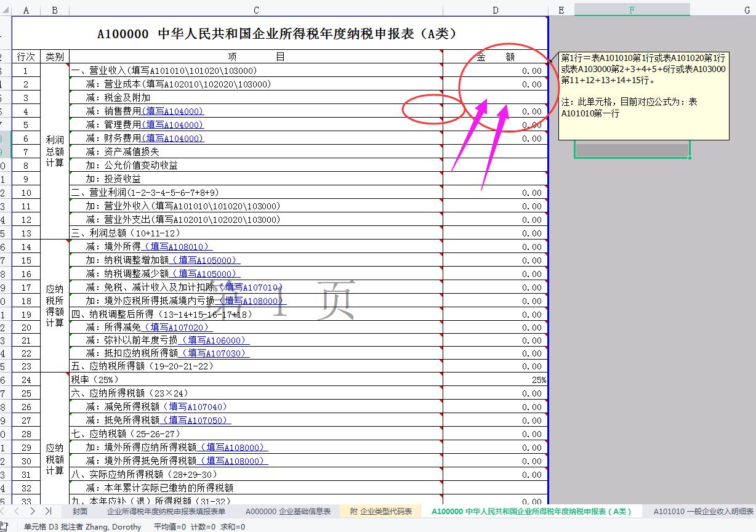Select column F header

click(x=632, y=10)
